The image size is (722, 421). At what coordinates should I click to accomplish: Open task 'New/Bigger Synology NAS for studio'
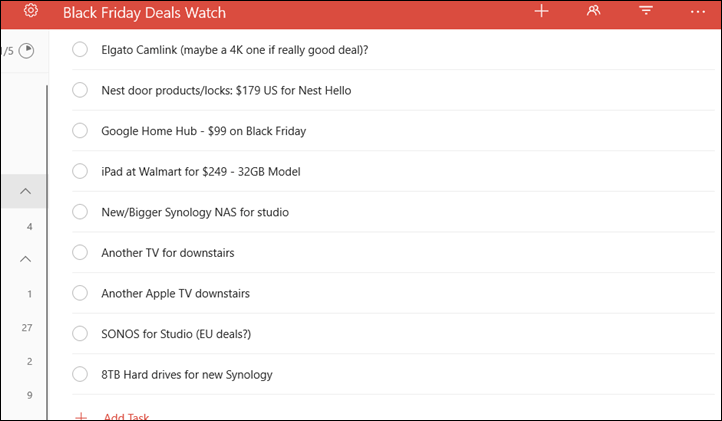[195, 212]
